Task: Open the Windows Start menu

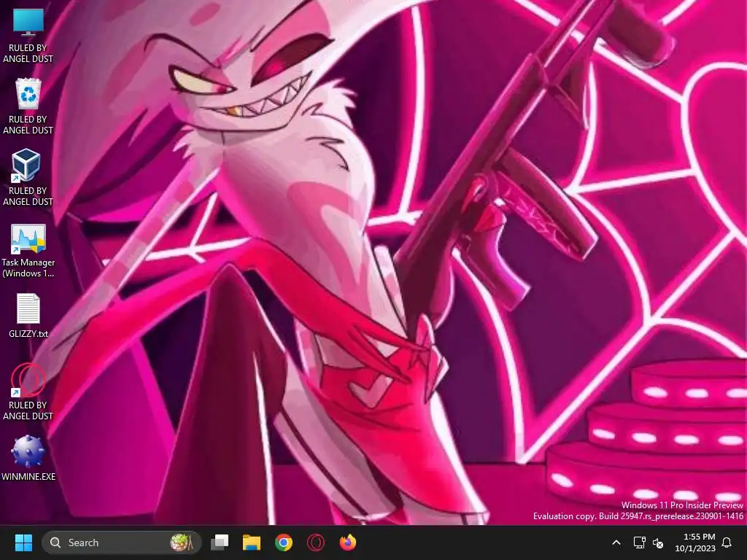Action: [23, 542]
